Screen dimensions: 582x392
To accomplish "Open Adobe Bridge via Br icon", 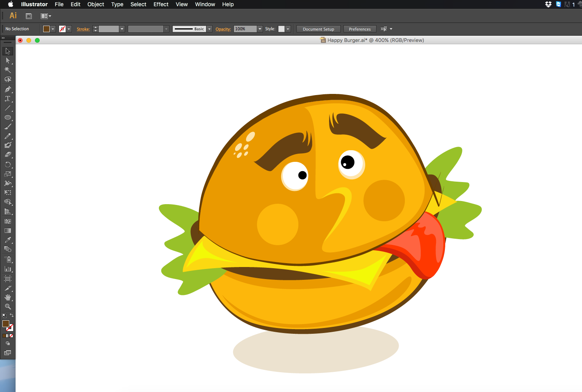I will click(x=29, y=16).
